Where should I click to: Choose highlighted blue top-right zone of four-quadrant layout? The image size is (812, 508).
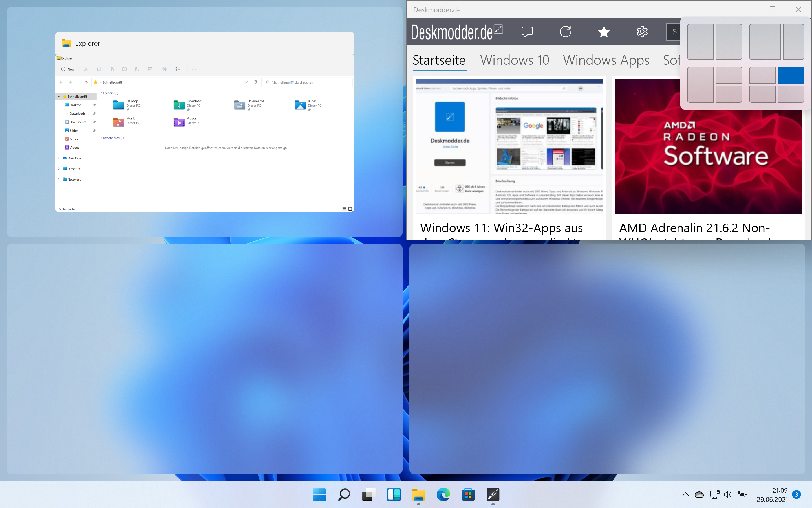[x=791, y=75]
